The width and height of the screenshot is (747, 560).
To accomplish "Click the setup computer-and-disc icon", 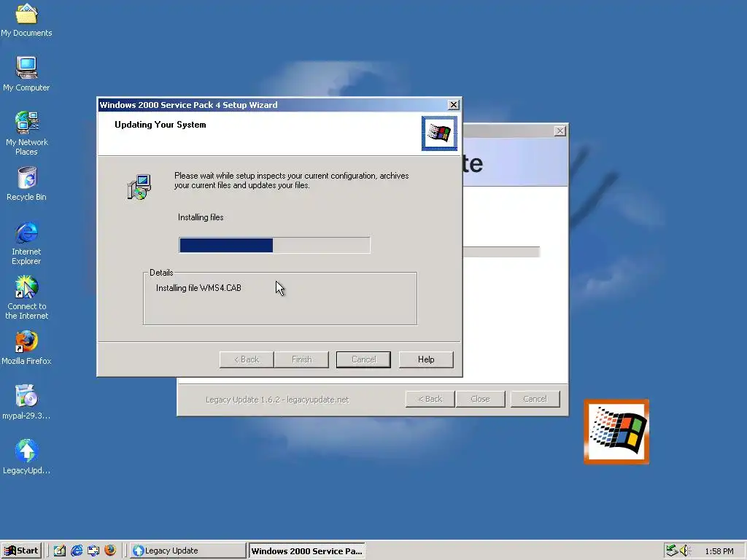I will coord(139,187).
